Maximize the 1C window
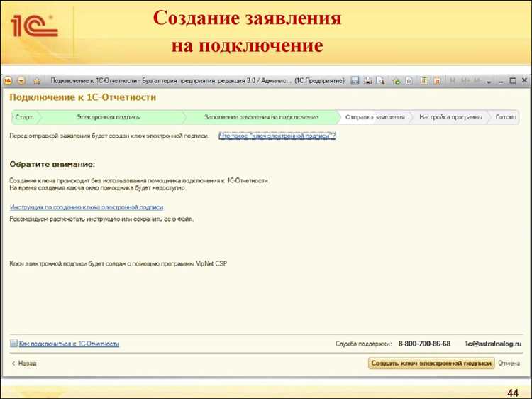Viewport: 532px width, 399px height. tap(513, 81)
